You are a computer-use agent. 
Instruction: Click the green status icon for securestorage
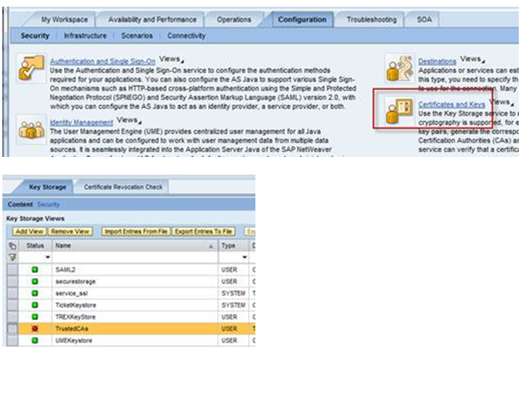pos(35,281)
